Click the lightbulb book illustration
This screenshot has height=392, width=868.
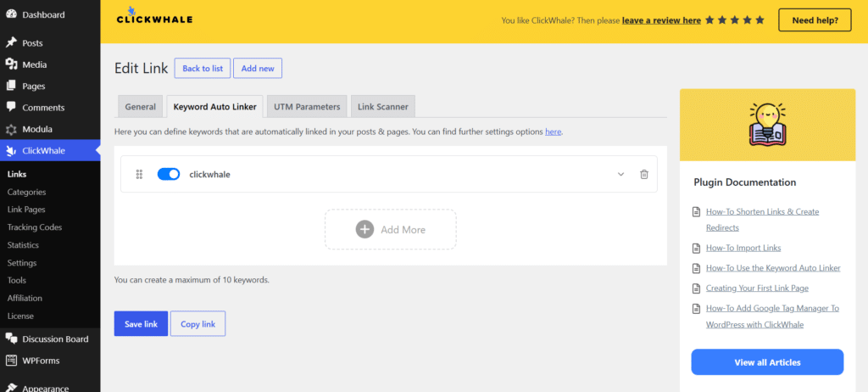click(767, 124)
